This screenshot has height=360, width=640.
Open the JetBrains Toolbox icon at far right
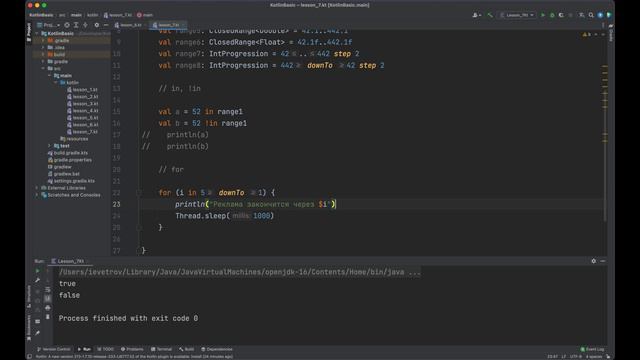pyautogui.click(x=609, y=15)
